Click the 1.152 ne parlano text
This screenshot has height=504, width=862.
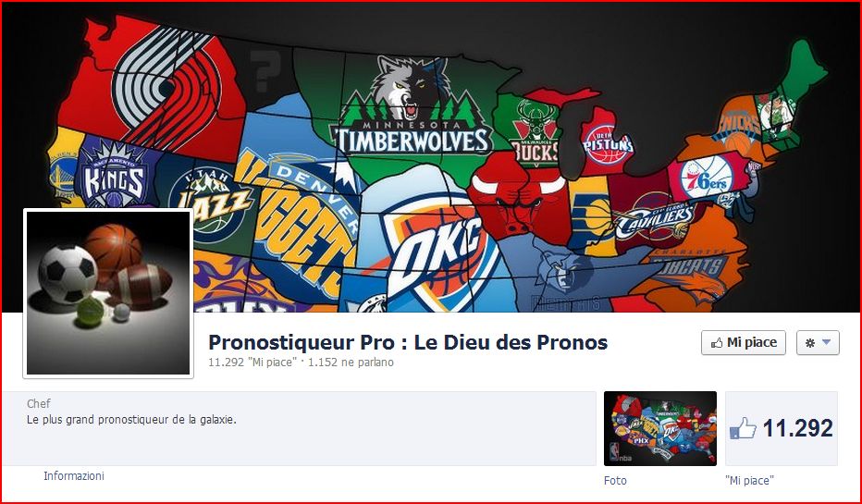click(351, 363)
